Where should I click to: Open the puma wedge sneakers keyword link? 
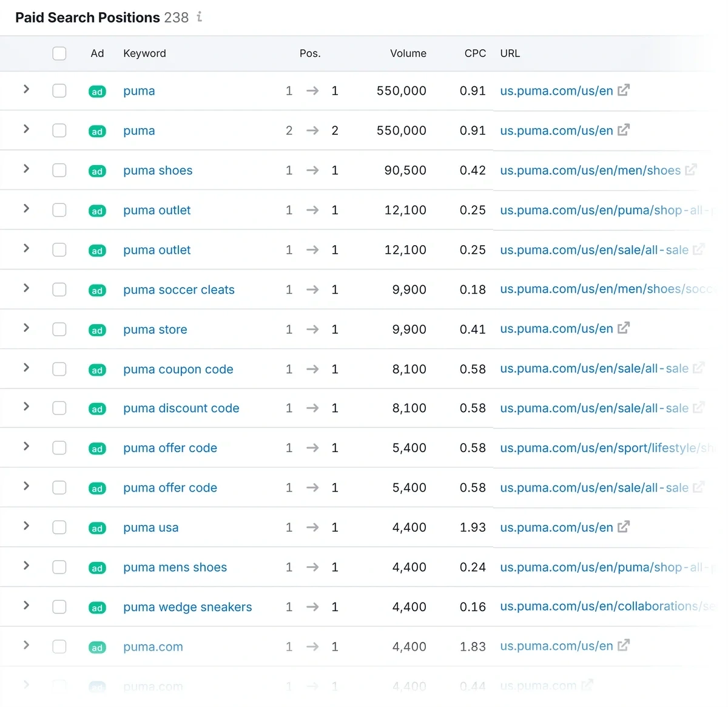(x=187, y=607)
